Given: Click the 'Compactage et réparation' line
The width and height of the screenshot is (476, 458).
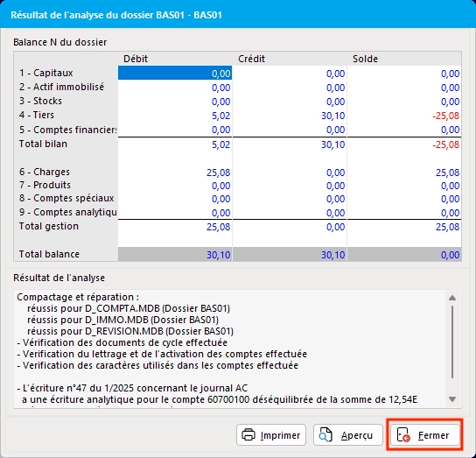Looking at the screenshot, I should 78,297.
